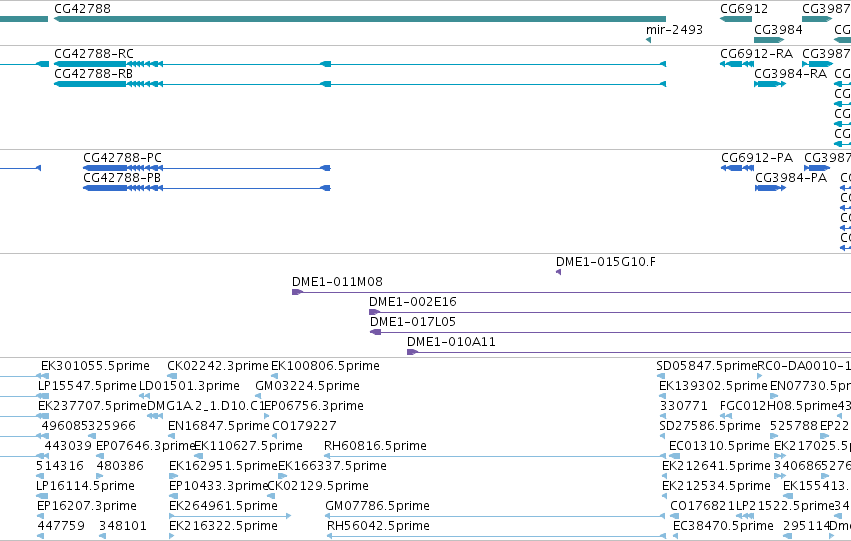Select transcript CG42788-RC
Screen dimensions: 851x541
[x=360, y=64]
